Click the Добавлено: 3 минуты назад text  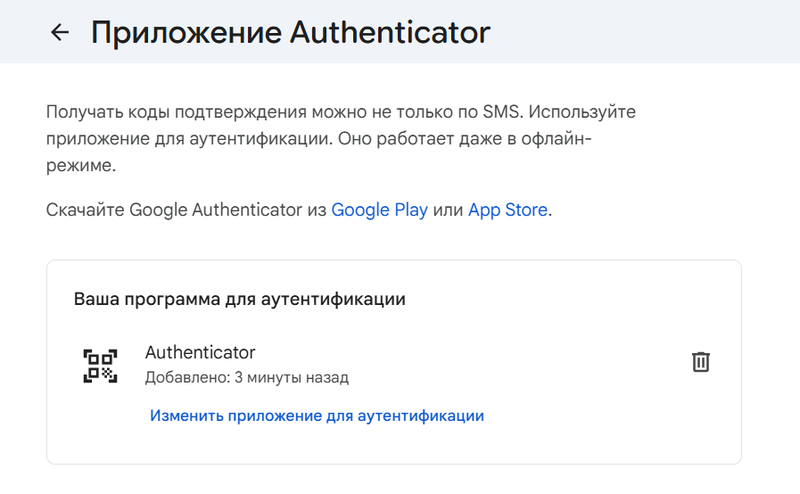pos(247,378)
